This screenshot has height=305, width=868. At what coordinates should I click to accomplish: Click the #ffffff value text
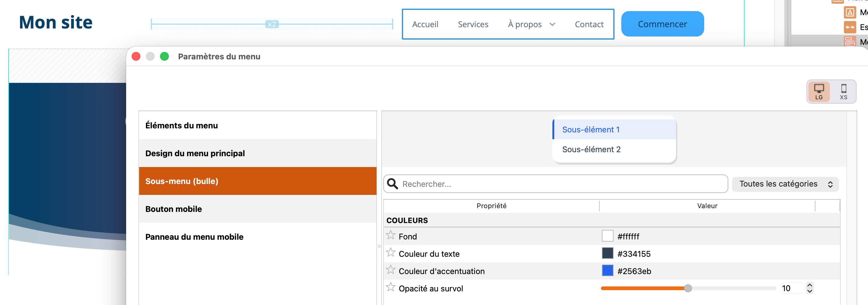[x=628, y=237]
